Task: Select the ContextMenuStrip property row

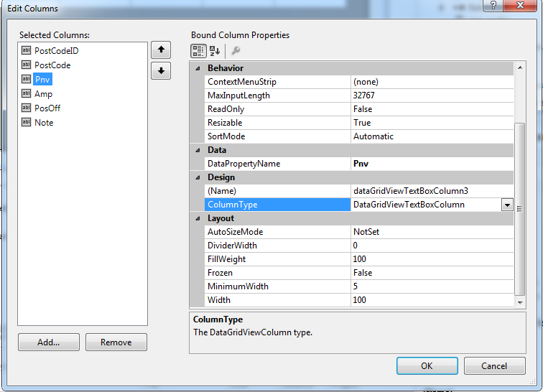Action: coord(359,82)
